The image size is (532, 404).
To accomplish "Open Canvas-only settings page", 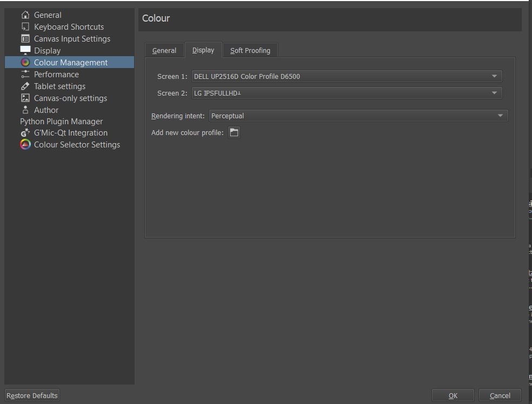I will tap(71, 98).
